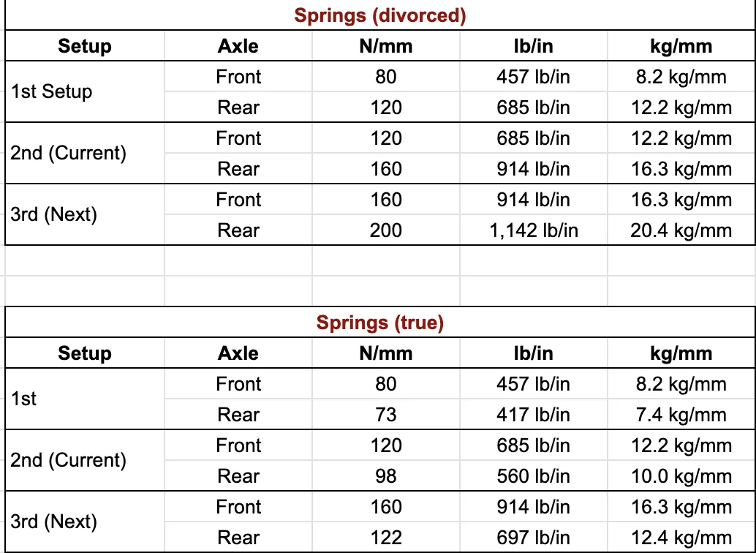The width and height of the screenshot is (756, 553).
Task: Click the 1,142 lb/in cell
Action: (x=534, y=230)
